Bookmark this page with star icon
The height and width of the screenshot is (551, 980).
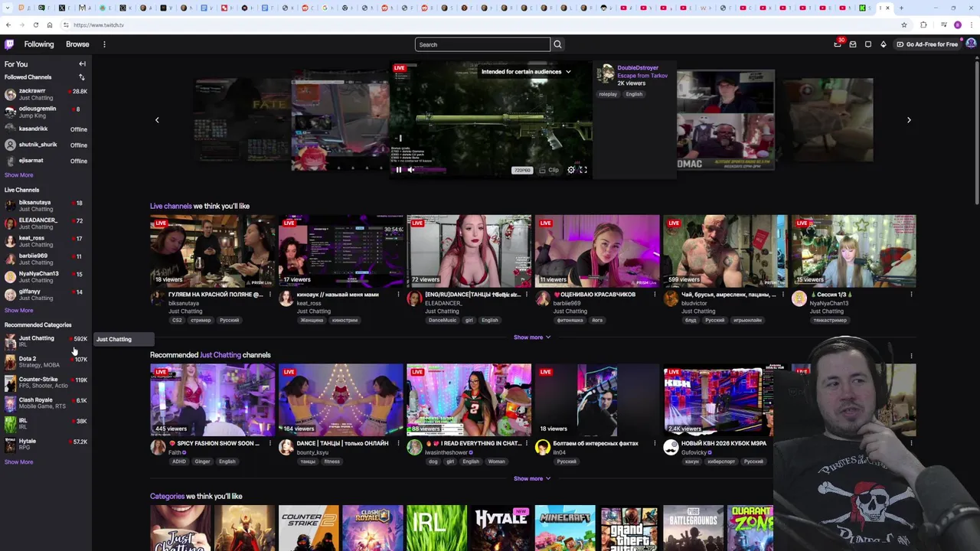click(x=904, y=25)
